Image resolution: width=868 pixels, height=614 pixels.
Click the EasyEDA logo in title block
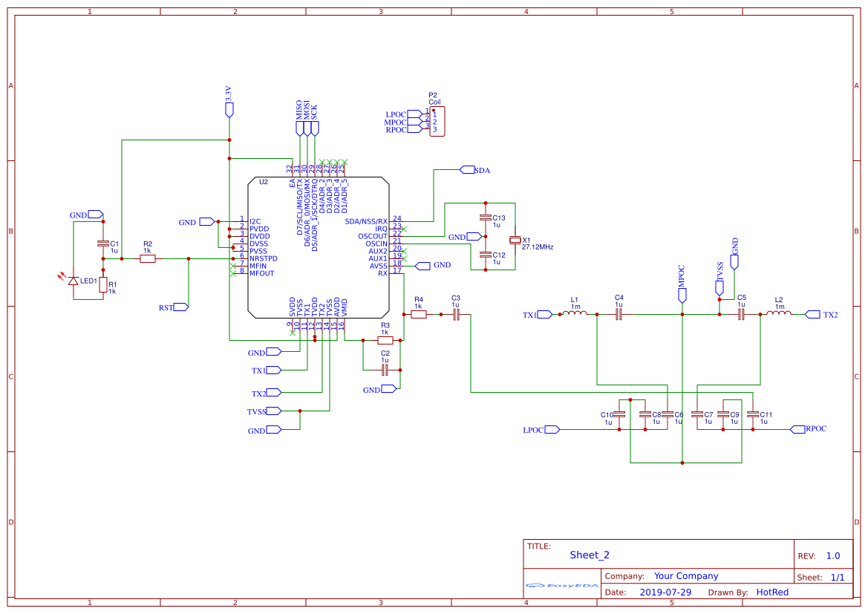click(561, 586)
